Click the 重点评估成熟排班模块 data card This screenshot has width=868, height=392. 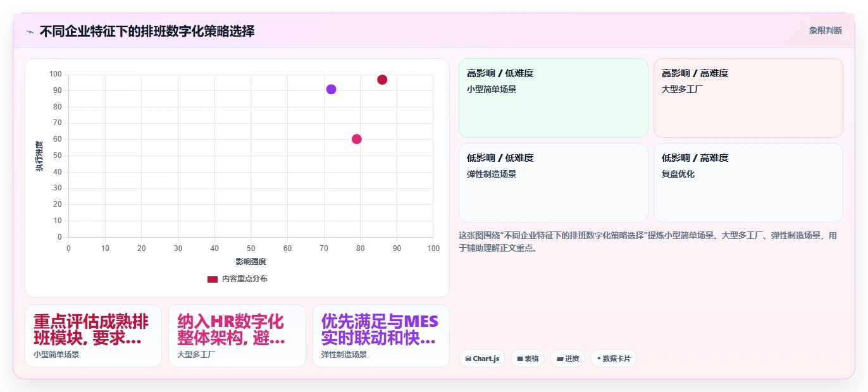point(94,336)
